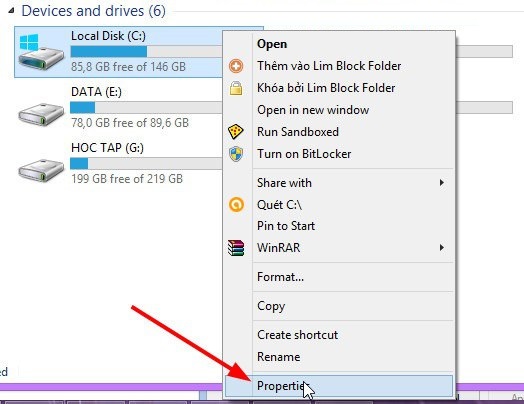Click the padlock icon for Khóa bởi Lim Block Folder
The height and width of the screenshot is (404, 524).
(236, 88)
